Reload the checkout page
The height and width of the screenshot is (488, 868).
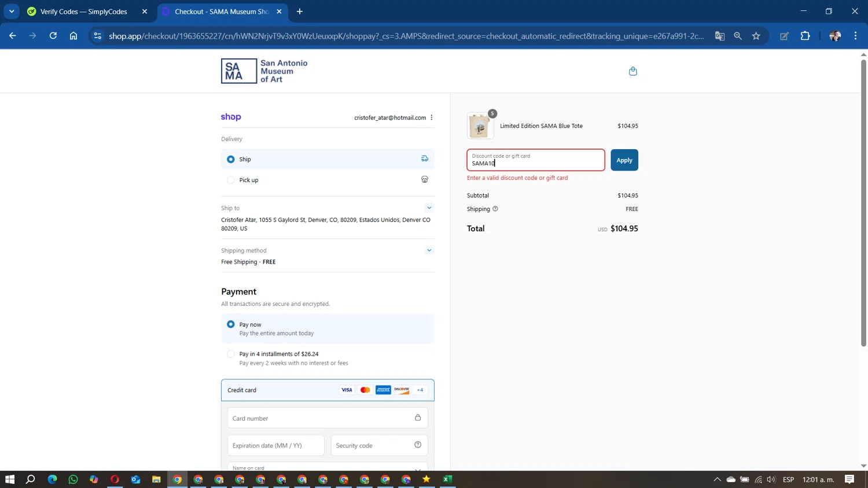[53, 36]
